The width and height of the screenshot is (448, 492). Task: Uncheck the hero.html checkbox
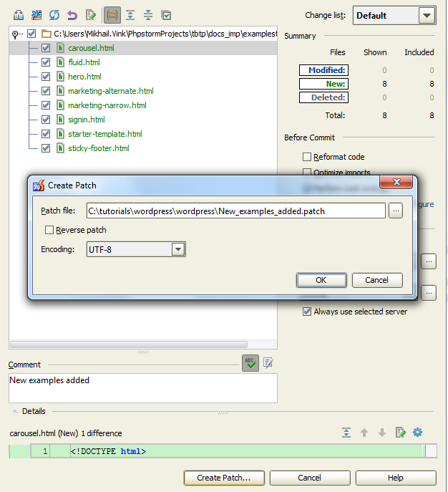click(46, 76)
